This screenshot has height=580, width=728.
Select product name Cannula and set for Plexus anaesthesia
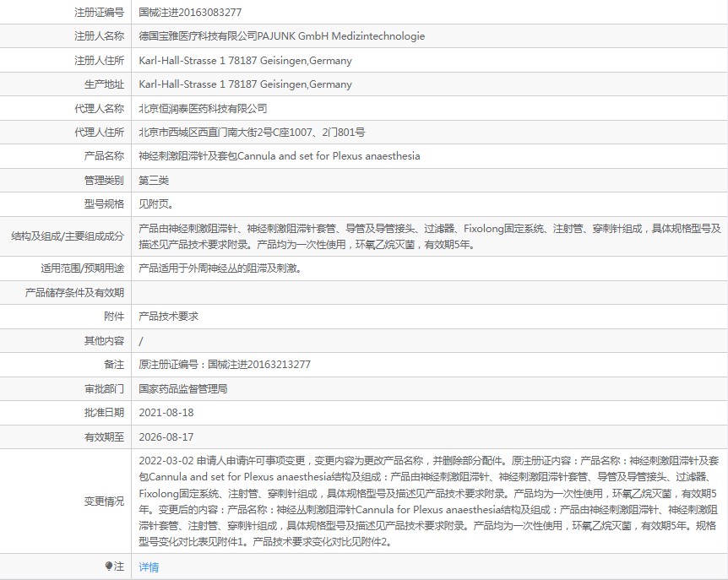click(329, 156)
